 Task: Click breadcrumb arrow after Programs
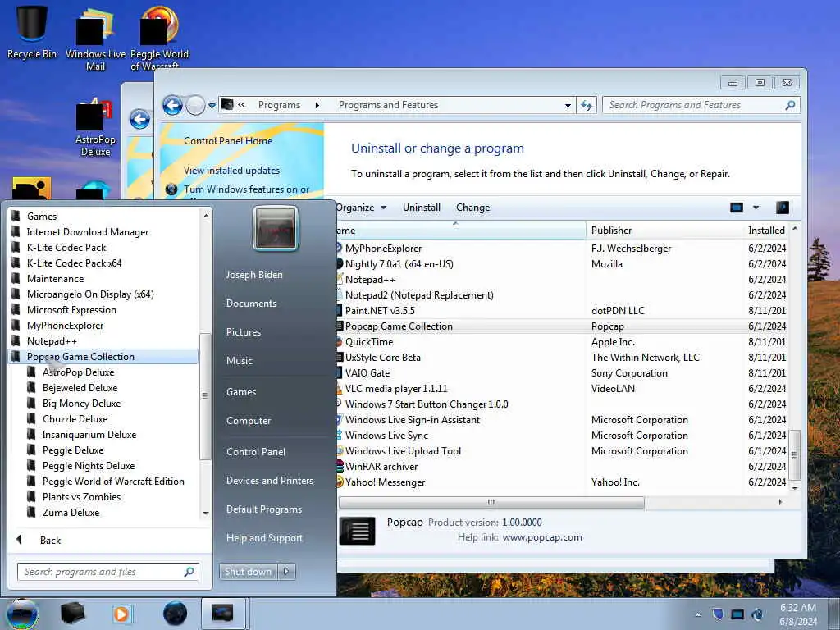tap(317, 105)
